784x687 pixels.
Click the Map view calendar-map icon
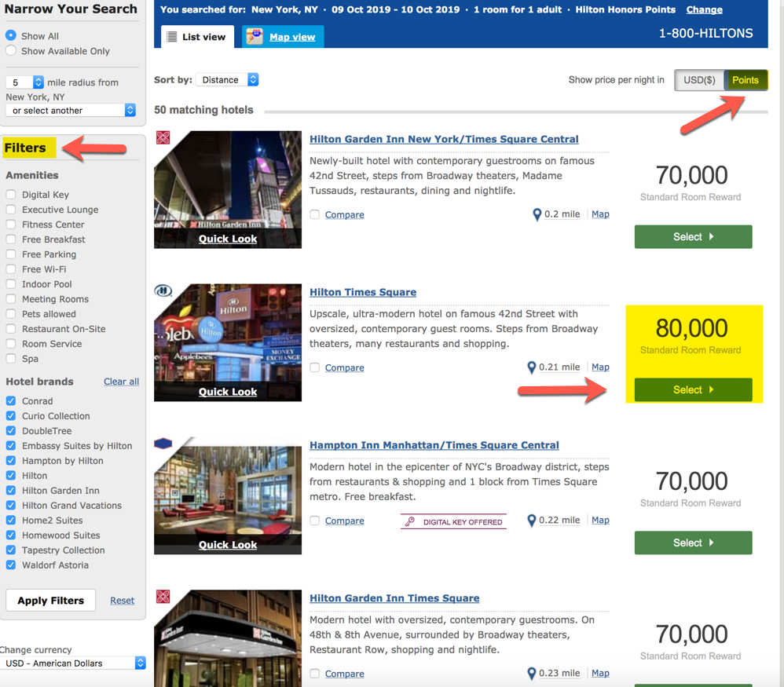[x=255, y=36]
